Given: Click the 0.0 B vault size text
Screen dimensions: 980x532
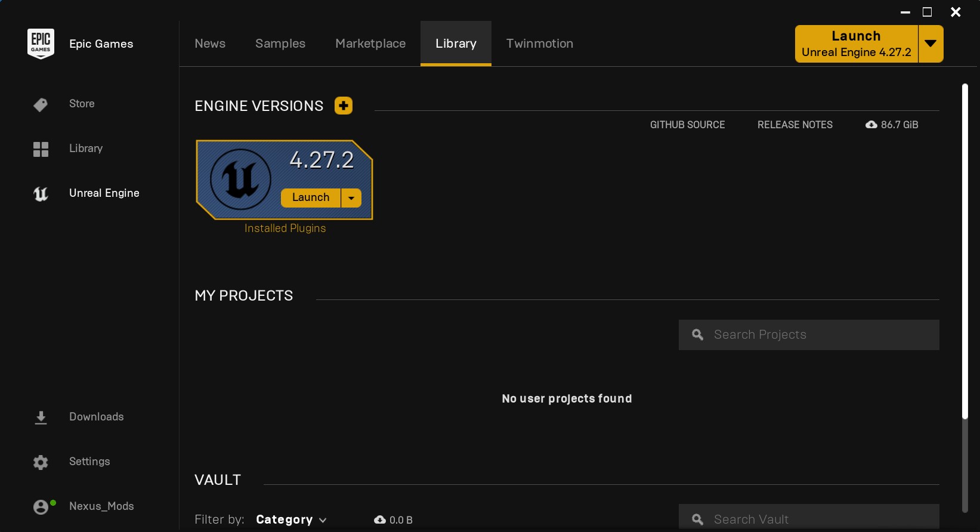Looking at the screenshot, I should click(x=401, y=520).
